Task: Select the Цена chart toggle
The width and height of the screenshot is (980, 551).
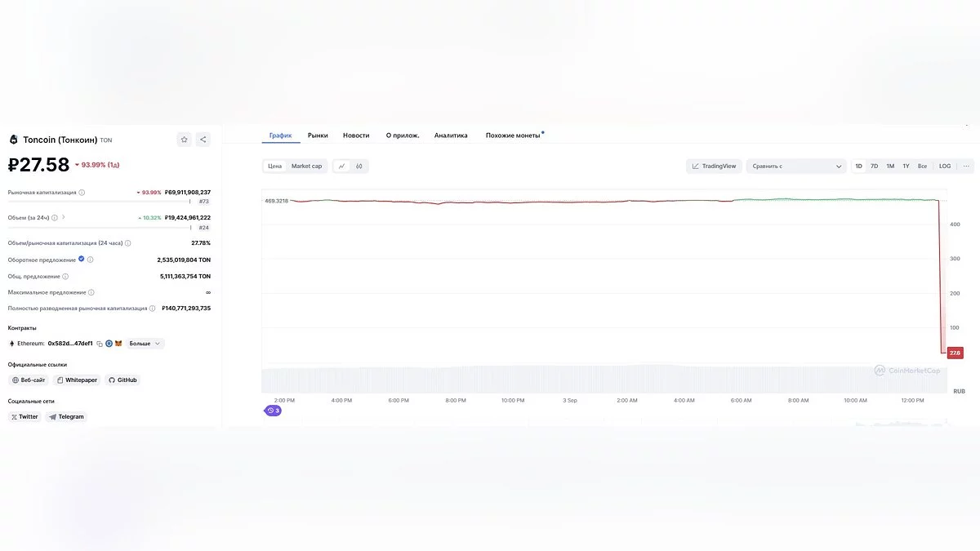Action: 275,167
